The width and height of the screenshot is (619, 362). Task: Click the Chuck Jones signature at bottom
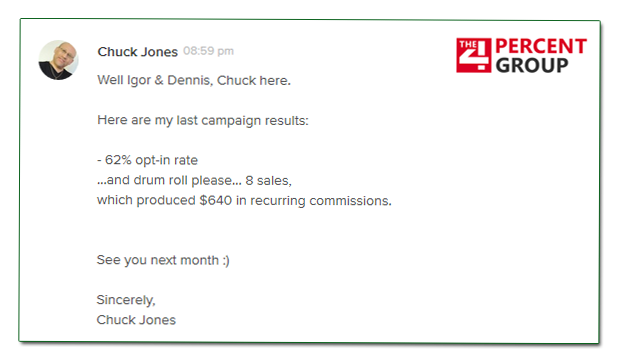point(136,320)
